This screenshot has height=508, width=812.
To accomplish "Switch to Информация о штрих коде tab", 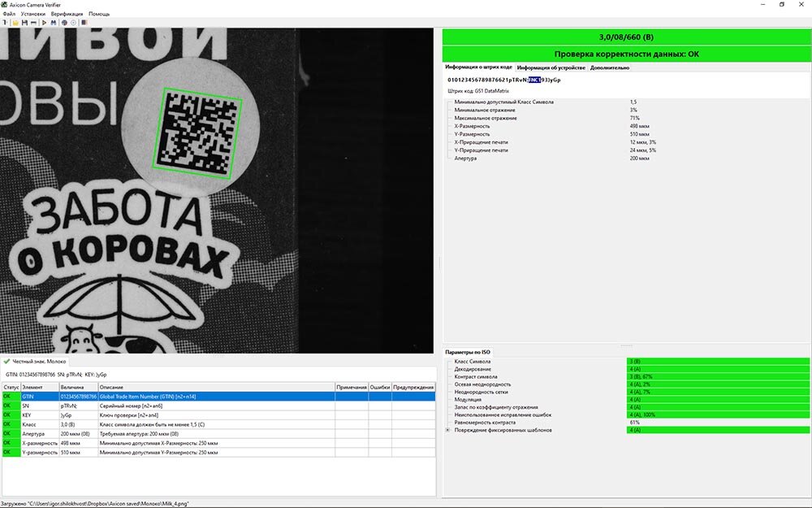I will [478, 67].
